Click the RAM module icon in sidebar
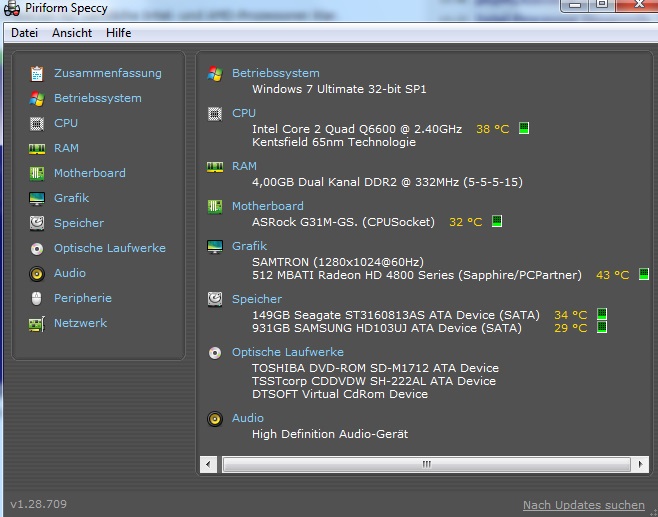This screenshot has height=517, width=658. coord(37,149)
